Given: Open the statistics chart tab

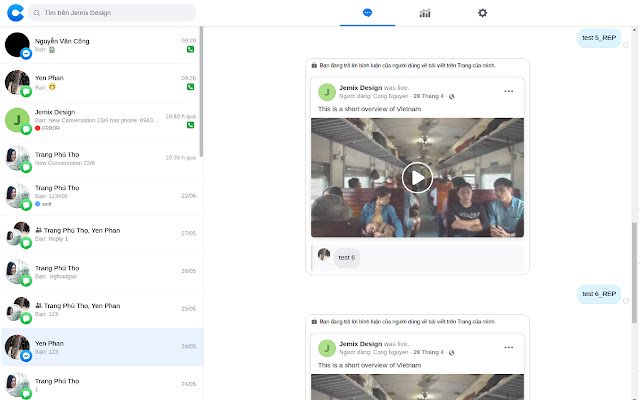Looking at the screenshot, I should pyautogui.click(x=425, y=13).
